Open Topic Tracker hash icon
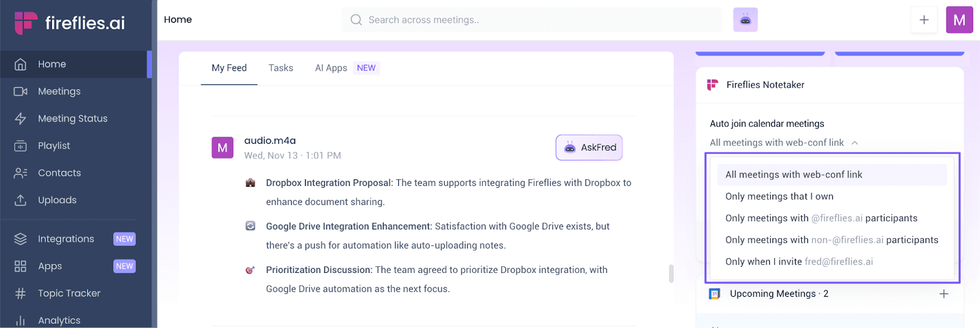This screenshot has height=328, width=980. 20,293
